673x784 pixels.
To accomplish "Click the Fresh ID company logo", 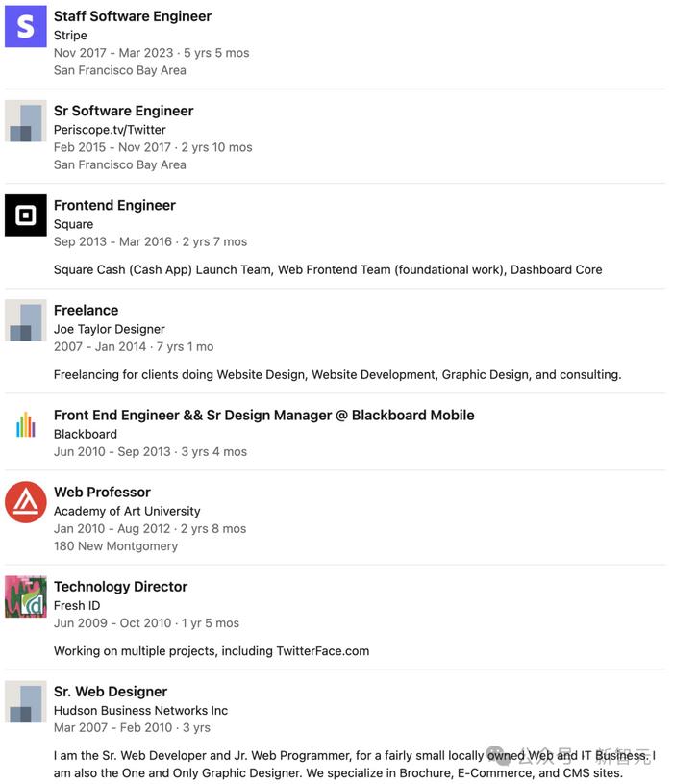I will 25,596.
